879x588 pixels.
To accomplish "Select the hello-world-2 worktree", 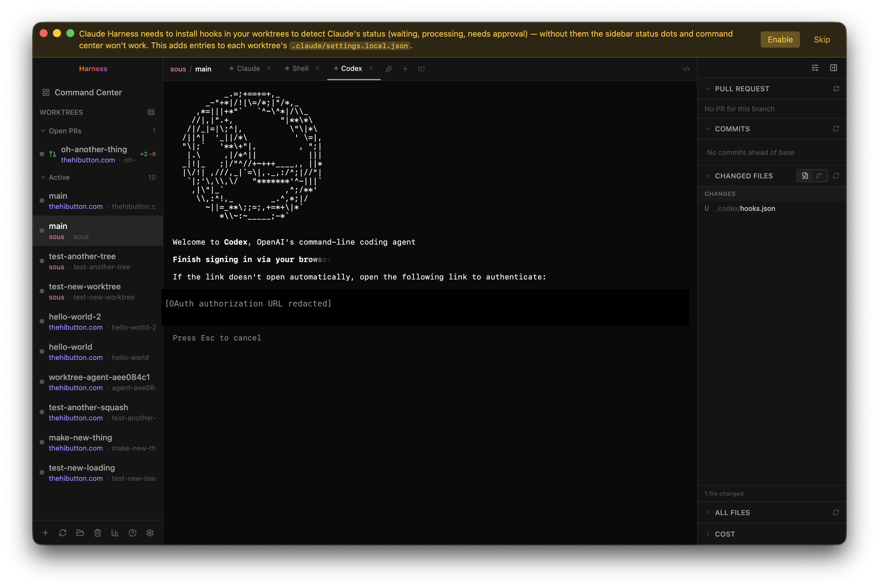I will tap(98, 322).
